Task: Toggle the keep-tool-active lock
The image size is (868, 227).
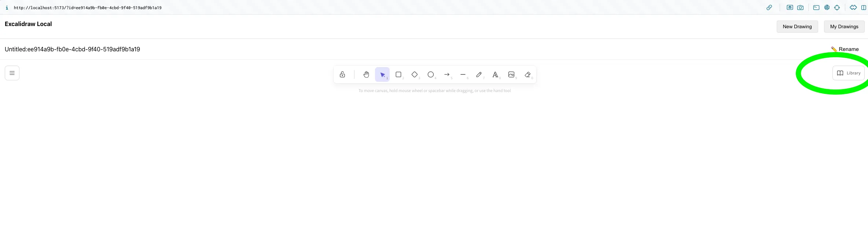Action: click(342, 74)
